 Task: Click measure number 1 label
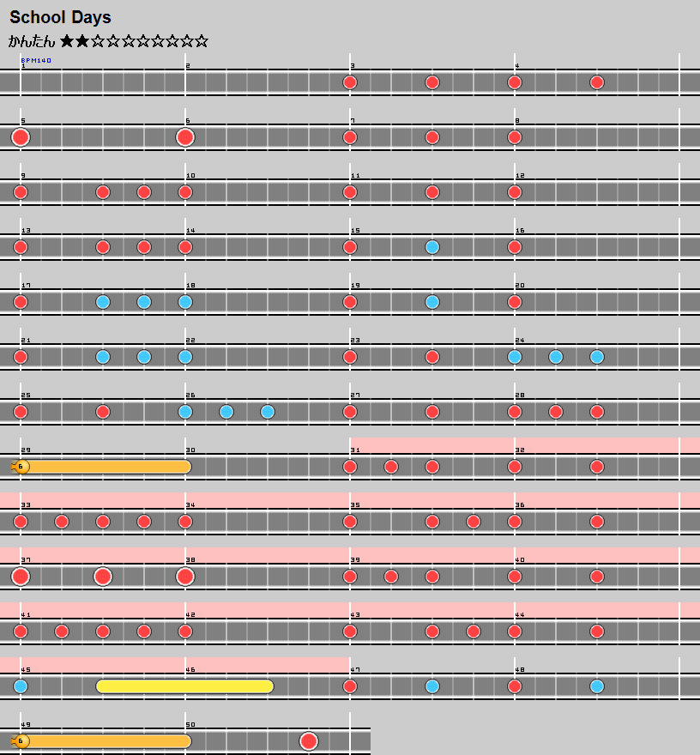pos(23,66)
